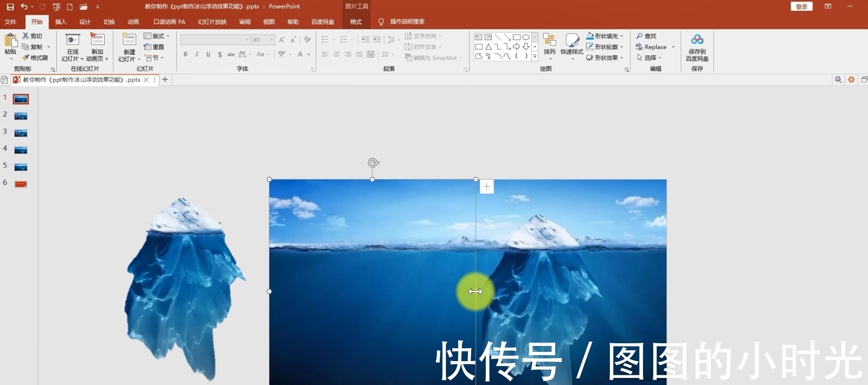Click the Paste (粘贴) clipboard icon
Image resolution: width=868 pixels, height=385 pixels.
10,41
